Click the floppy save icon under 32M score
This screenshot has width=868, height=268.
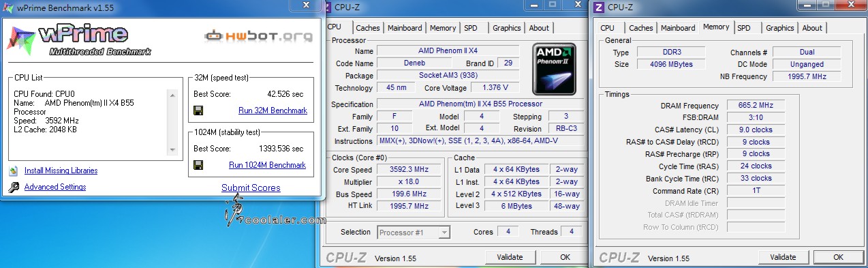click(199, 110)
